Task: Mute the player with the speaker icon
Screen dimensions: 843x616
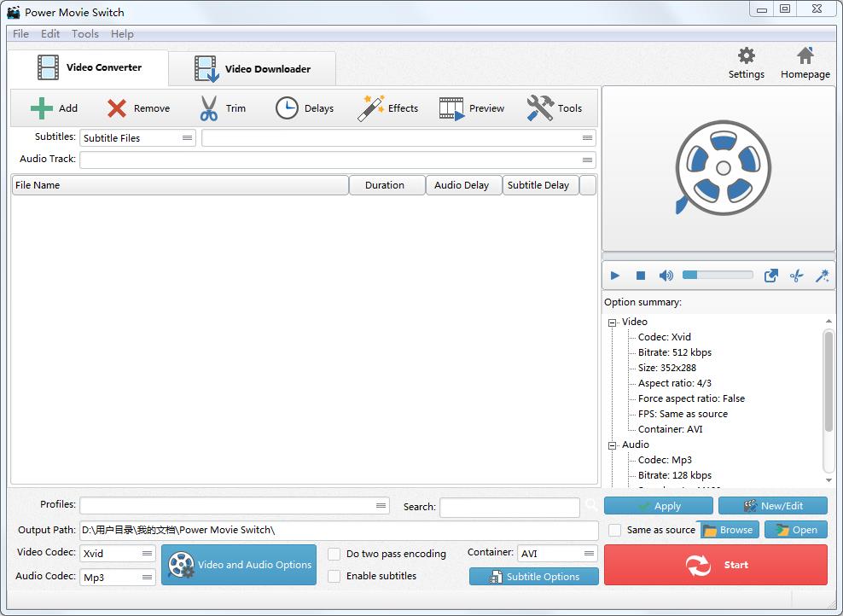Action: tap(666, 276)
